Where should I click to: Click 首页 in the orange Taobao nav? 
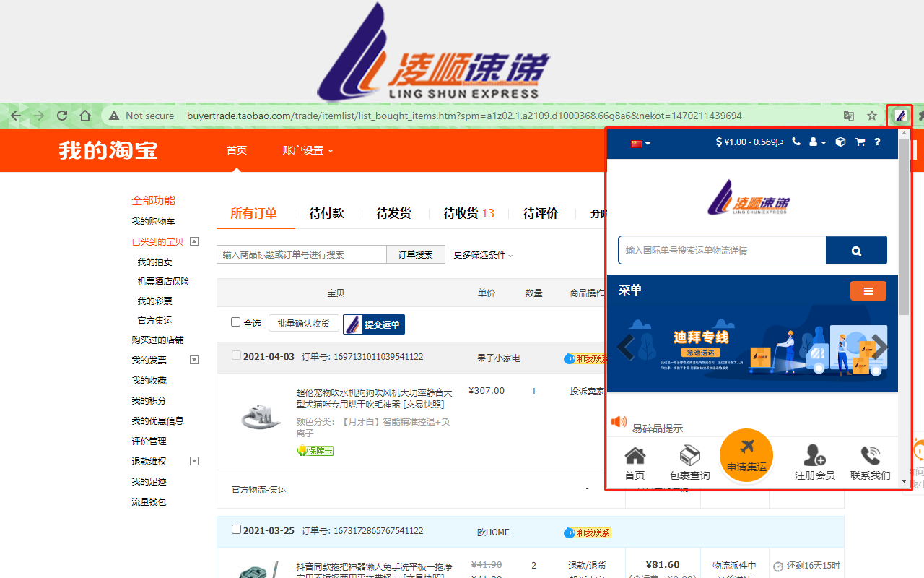click(237, 150)
